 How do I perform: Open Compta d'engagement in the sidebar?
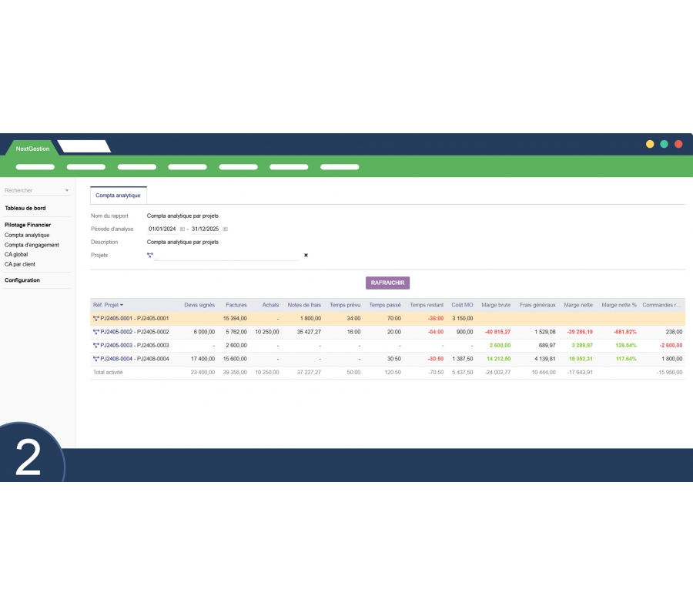point(32,245)
